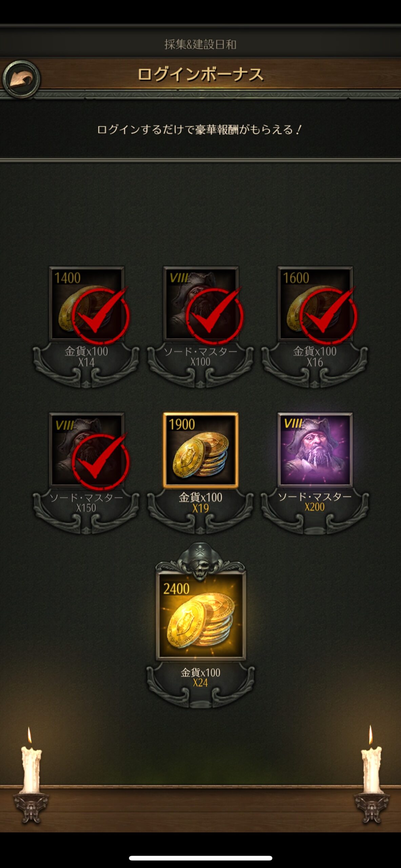The width and height of the screenshot is (401, 868).
Task: Tap the ログインボーナス header banner
Action: [200, 75]
